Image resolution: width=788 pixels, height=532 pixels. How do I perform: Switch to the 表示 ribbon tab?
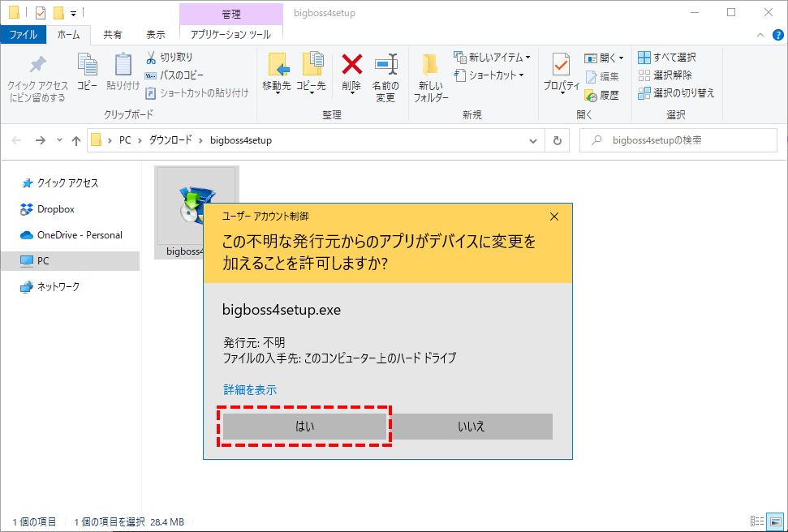click(x=155, y=35)
